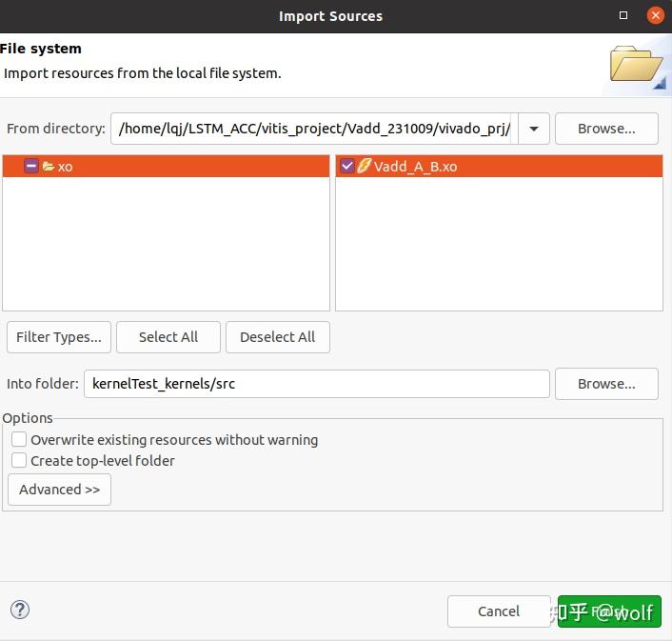Image resolution: width=672 pixels, height=641 pixels.
Task: Enable Overwrite existing resources without warning
Action: (x=19, y=440)
